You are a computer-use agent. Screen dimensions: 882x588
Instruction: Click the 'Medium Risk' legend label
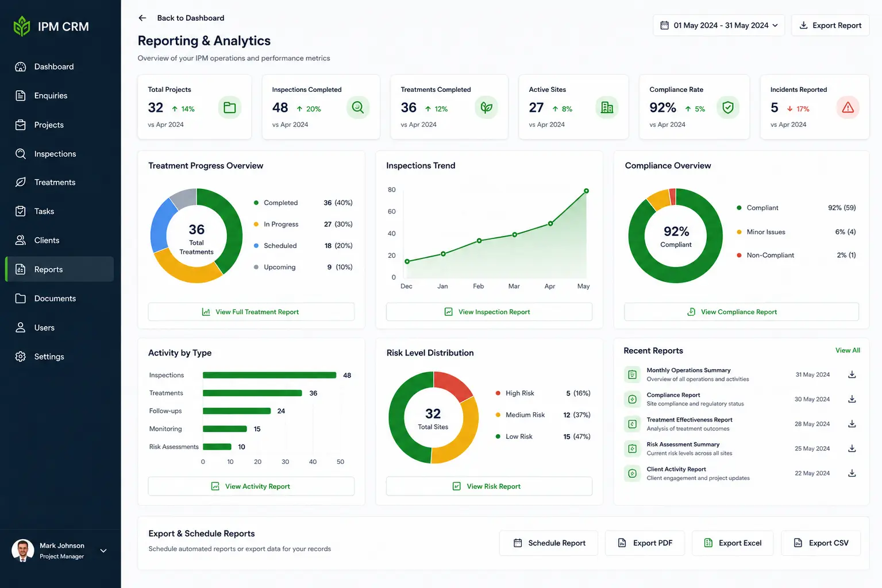[x=525, y=415]
